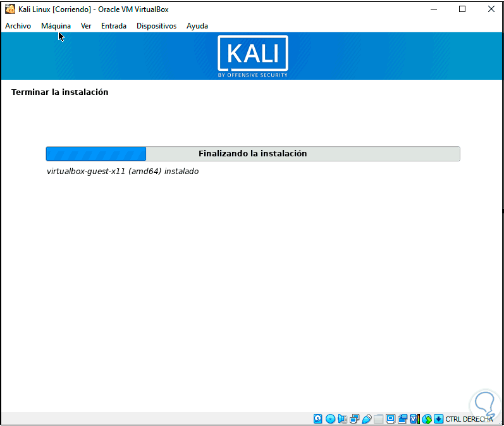Click the virtualbox-guest-x11 installed status text
The height and width of the screenshot is (426, 504).
tap(123, 171)
